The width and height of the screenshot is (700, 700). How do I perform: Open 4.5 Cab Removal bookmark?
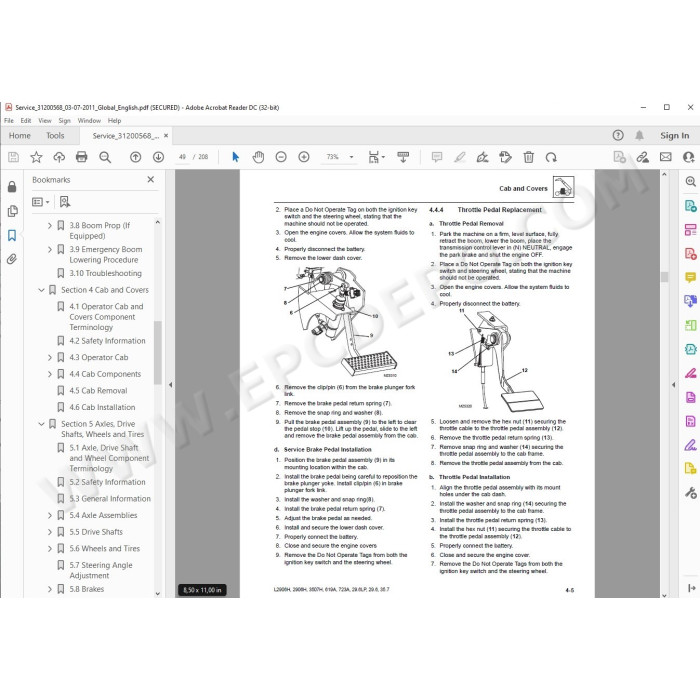point(98,391)
